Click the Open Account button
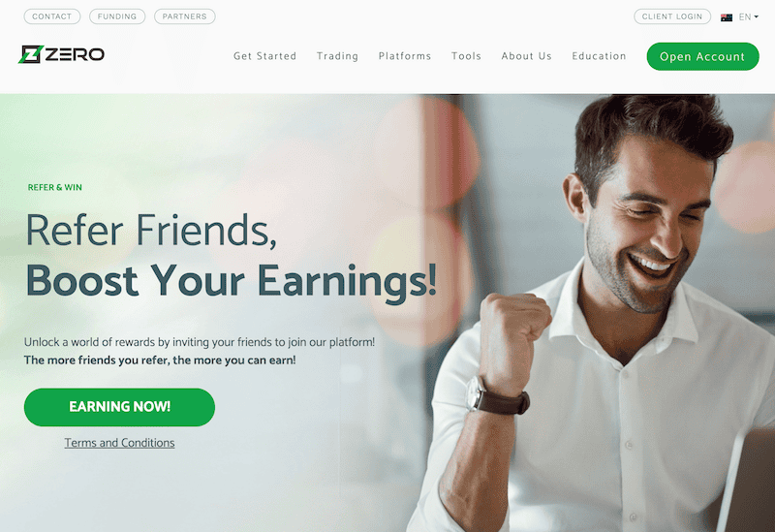Screen dimensions: 775x532 pyautogui.click(x=702, y=56)
